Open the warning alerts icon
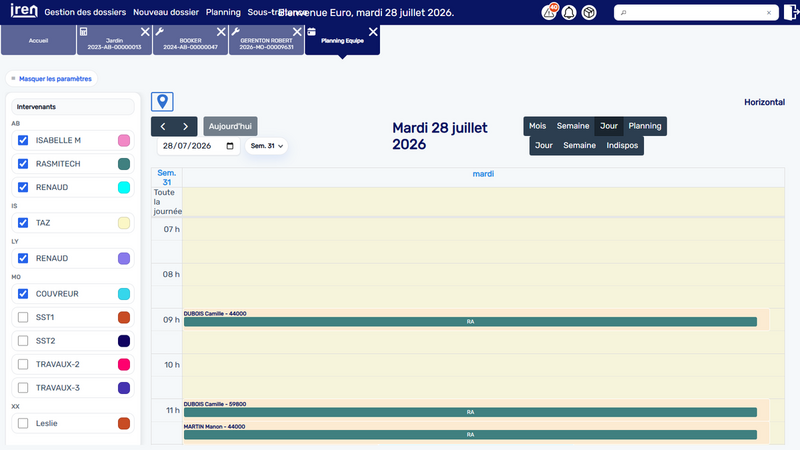Image resolution: width=800 pixels, height=450 pixels. (x=549, y=12)
